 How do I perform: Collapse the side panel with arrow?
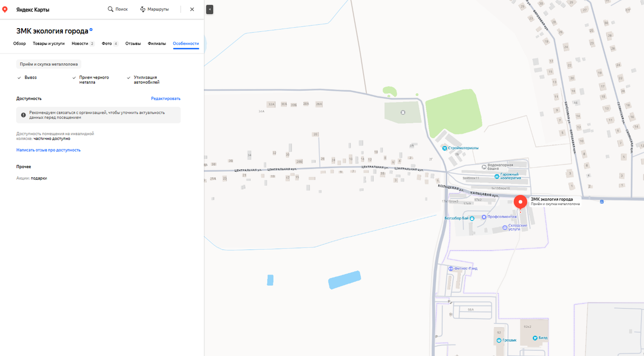point(210,9)
